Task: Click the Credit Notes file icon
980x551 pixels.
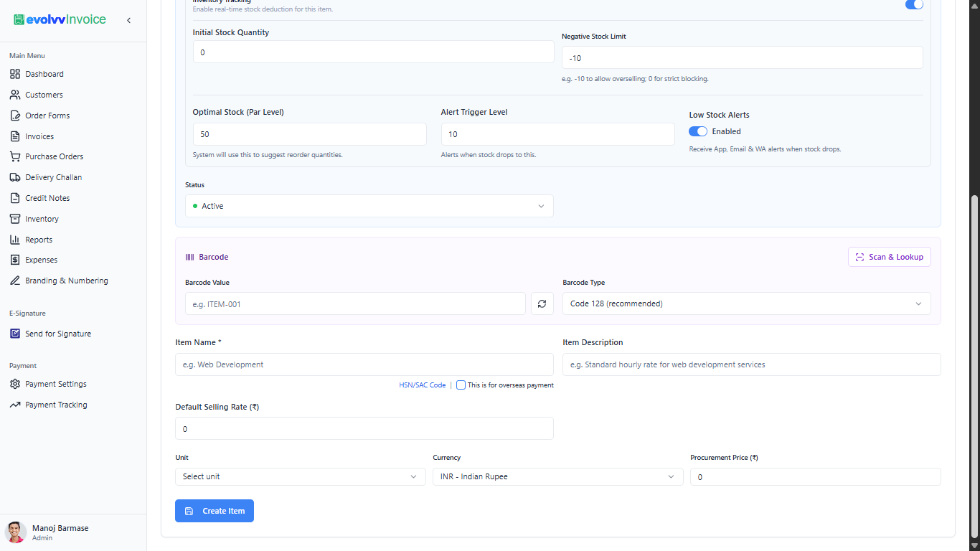Action: pos(15,198)
